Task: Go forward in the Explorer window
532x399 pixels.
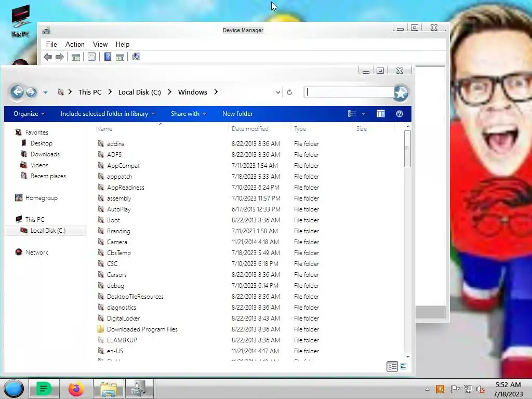Action: tap(31, 92)
